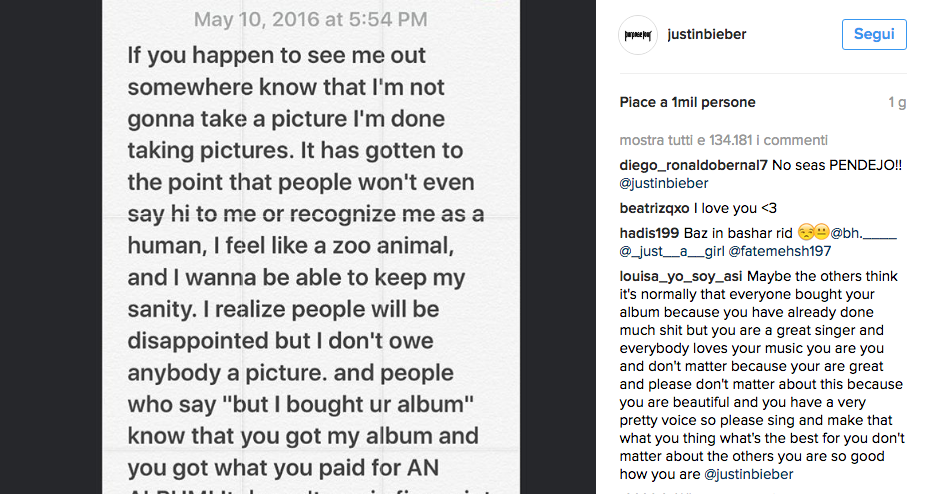Click @justinbieber mention in diego_ronaldobernal7's comment

[x=664, y=183]
